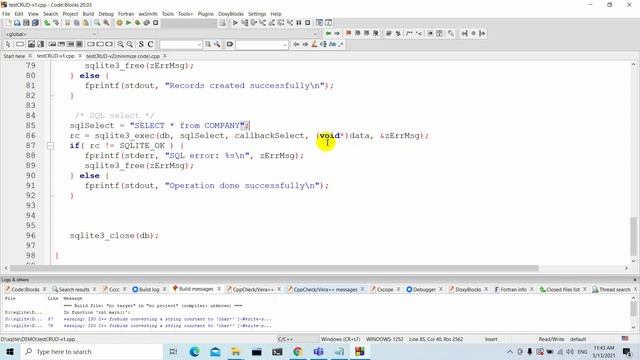Open the search text combo box after C icon
The width and height of the screenshot is (640, 360).
click(180, 44)
